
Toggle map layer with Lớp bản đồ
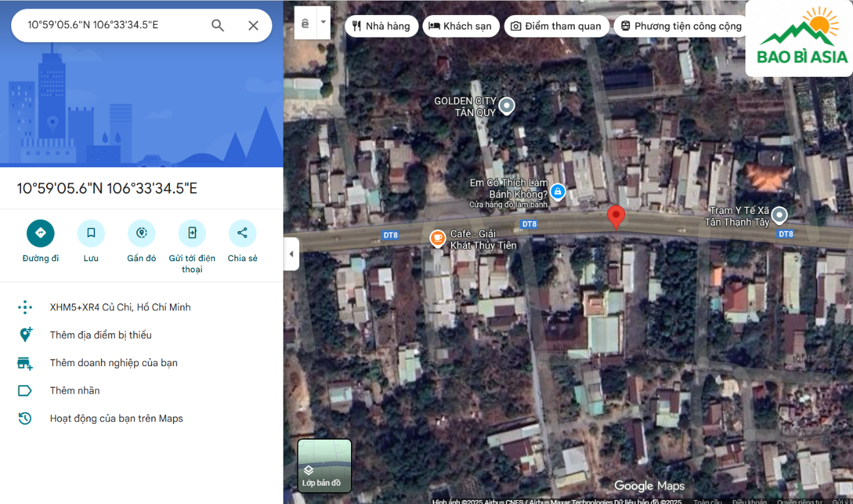pyautogui.click(x=325, y=466)
